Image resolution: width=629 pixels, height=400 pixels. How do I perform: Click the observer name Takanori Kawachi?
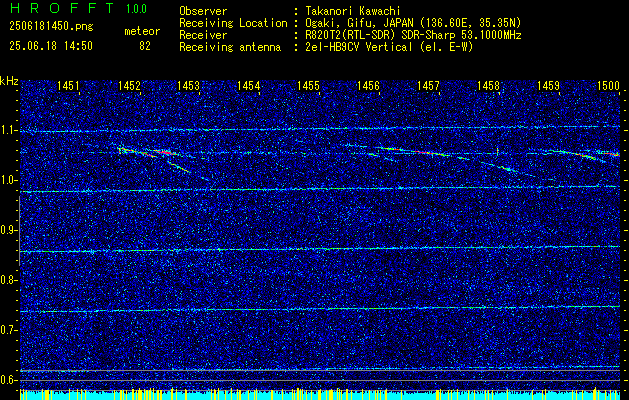click(x=353, y=11)
